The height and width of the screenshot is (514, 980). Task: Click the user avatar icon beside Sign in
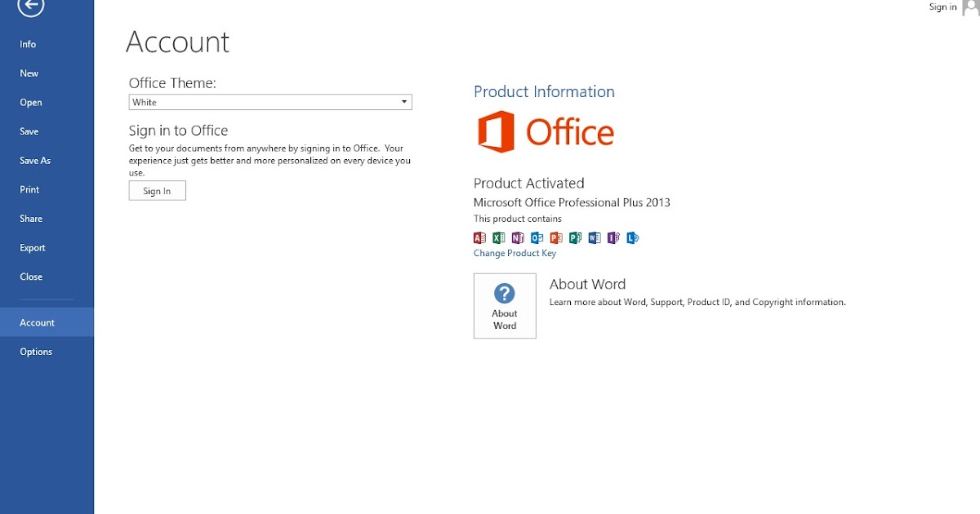coord(970,7)
